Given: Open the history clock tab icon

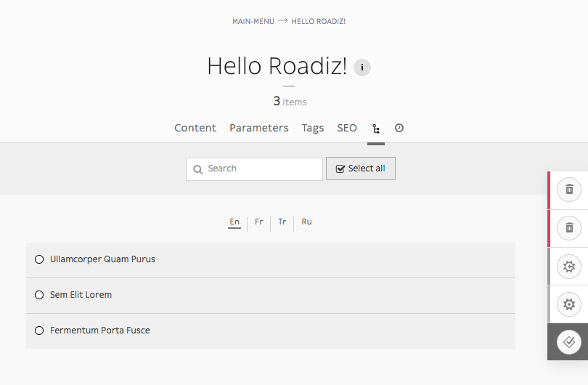Looking at the screenshot, I should coord(399,128).
